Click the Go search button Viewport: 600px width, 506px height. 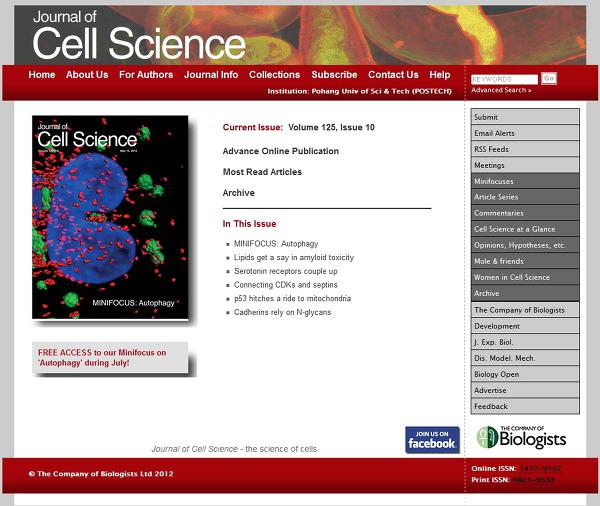coord(549,78)
